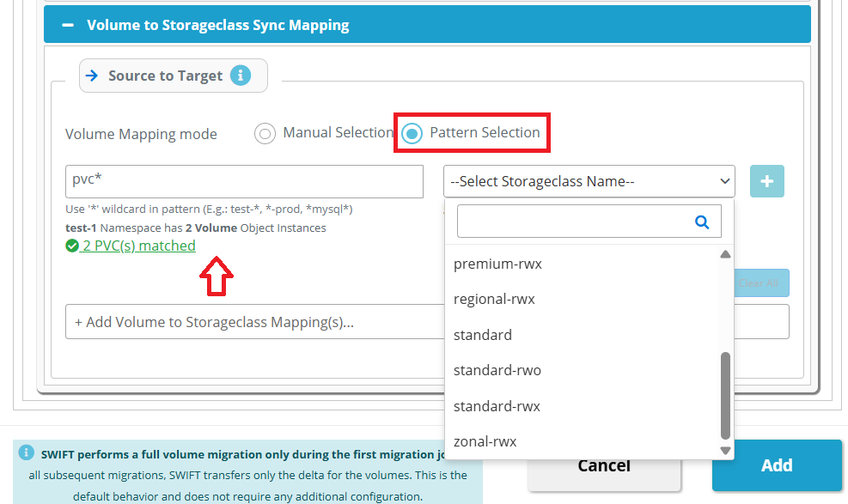Collapse the section using the minus icon

click(x=68, y=25)
